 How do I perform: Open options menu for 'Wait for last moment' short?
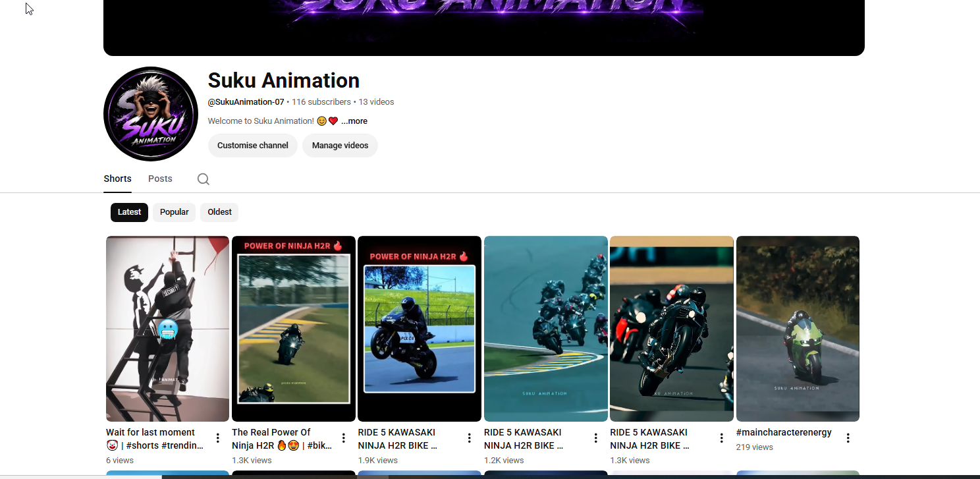coord(217,438)
